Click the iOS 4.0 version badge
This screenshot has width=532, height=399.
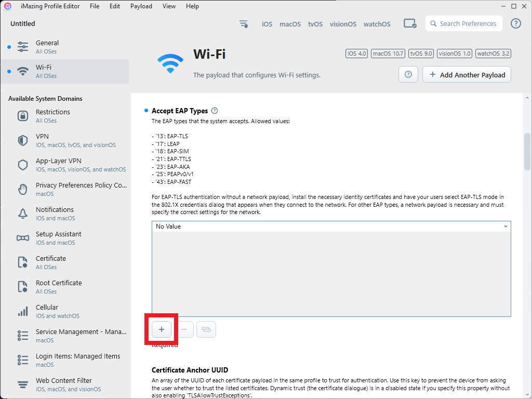[x=356, y=54]
